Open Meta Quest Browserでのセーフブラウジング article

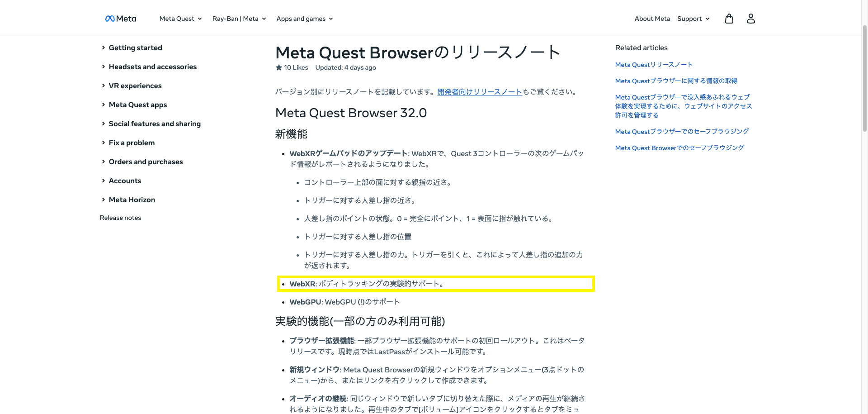tap(679, 148)
